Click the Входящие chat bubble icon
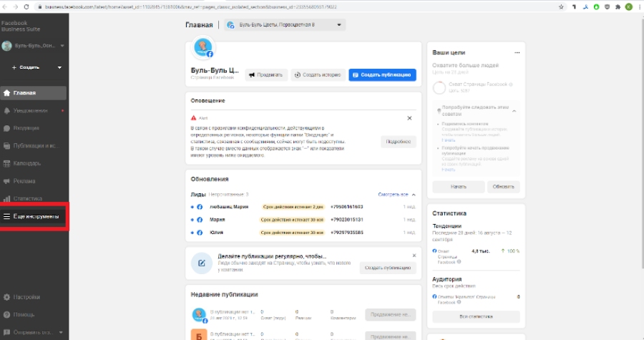644x340 pixels. [x=6, y=128]
